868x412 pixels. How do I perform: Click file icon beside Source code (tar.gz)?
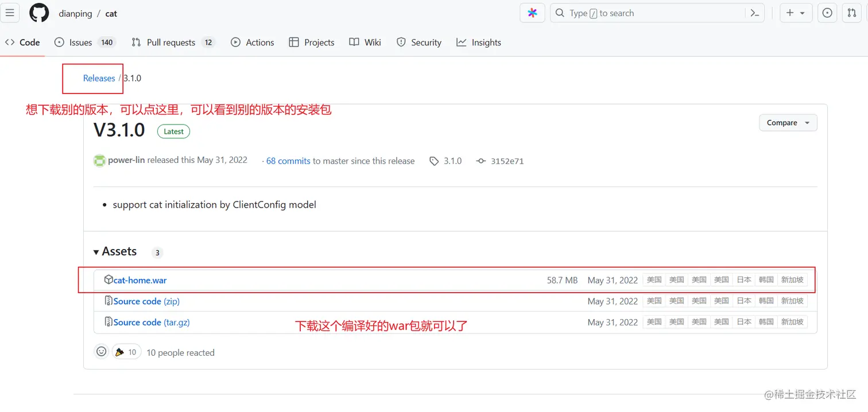(x=108, y=322)
